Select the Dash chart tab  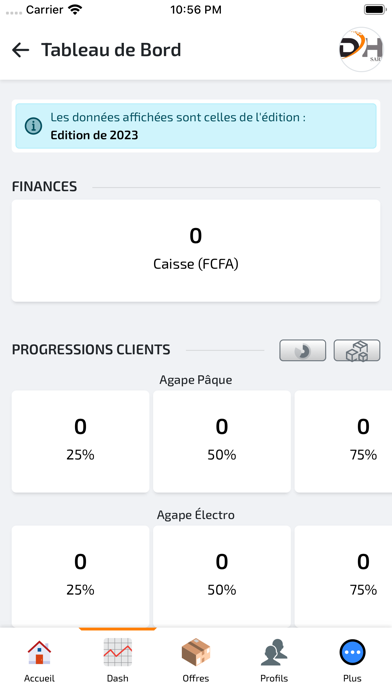(118, 661)
